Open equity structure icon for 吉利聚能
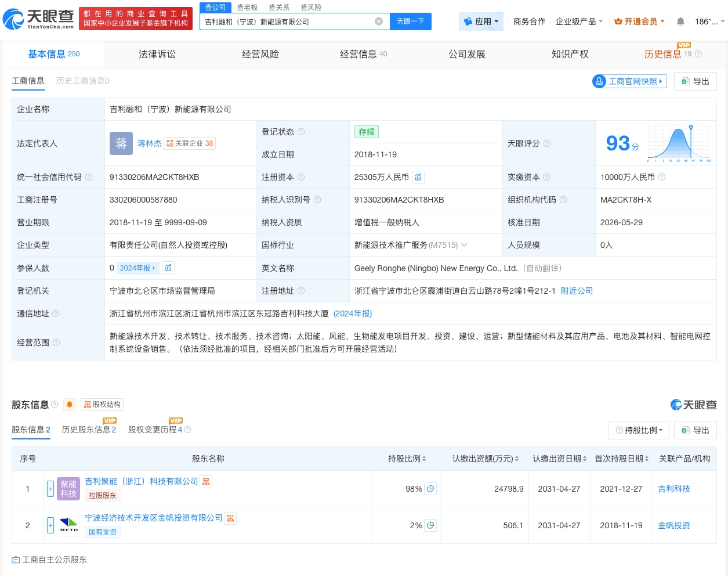The height and width of the screenshot is (577, 728). click(x=206, y=482)
